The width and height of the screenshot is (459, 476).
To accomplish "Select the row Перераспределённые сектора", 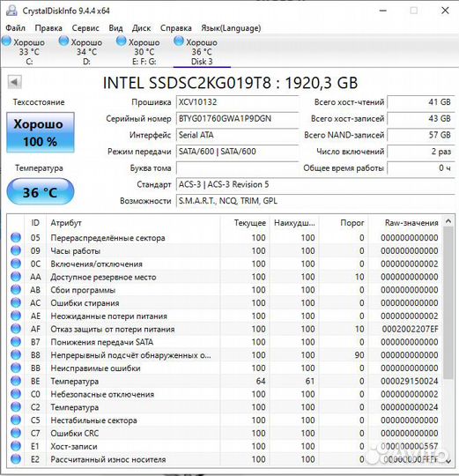I will [225, 237].
